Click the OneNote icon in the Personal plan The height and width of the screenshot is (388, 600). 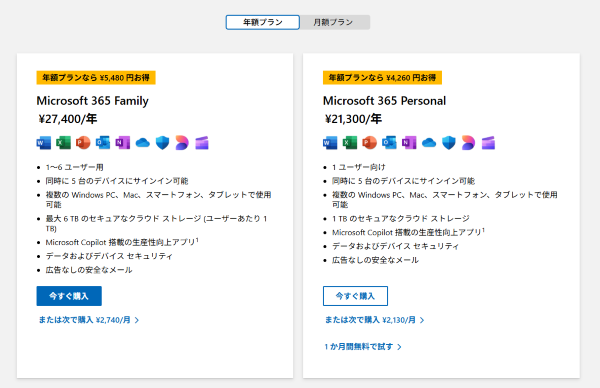(409, 143)
